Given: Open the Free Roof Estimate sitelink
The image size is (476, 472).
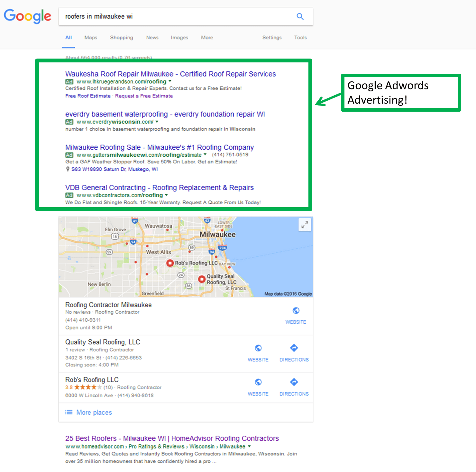Looking at the screenshot, I should click(88, 96).
